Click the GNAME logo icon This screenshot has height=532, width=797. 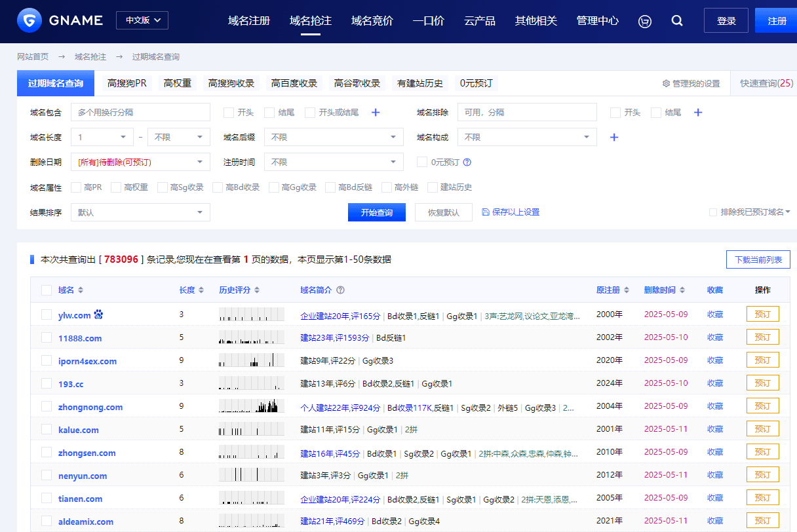(x=29, y=21)
